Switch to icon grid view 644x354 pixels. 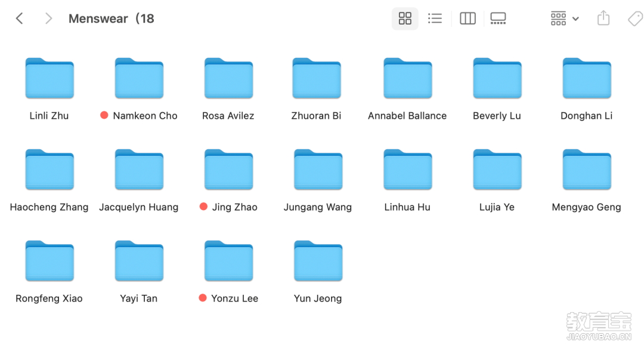tap(405, 19)
